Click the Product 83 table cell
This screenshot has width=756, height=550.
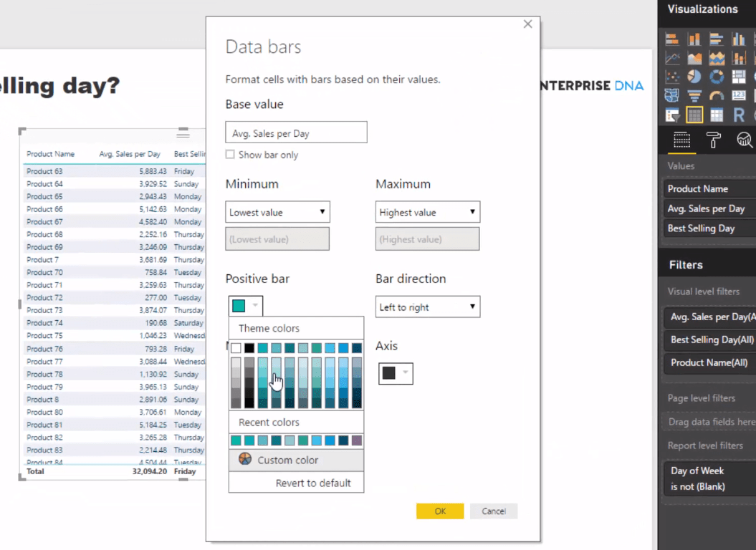click(45, 450)
